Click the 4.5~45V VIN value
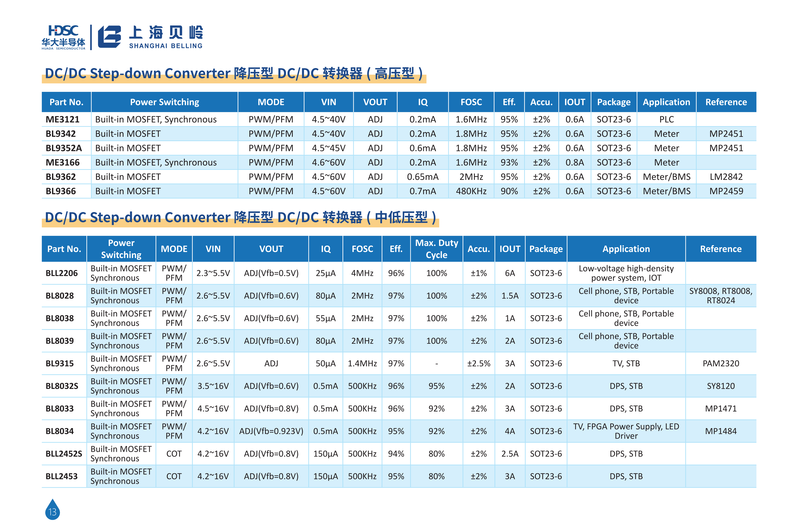This screenshot has width=798, height=532. pos(329,148)
